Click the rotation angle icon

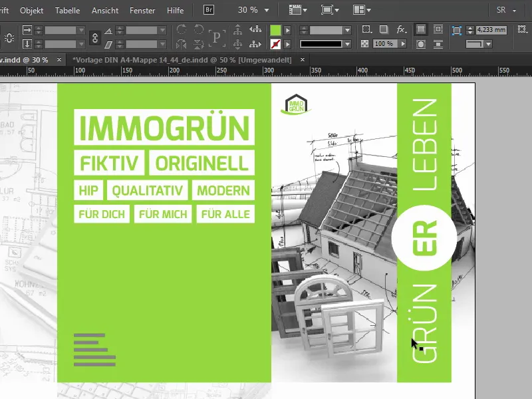tap(108, 31)
